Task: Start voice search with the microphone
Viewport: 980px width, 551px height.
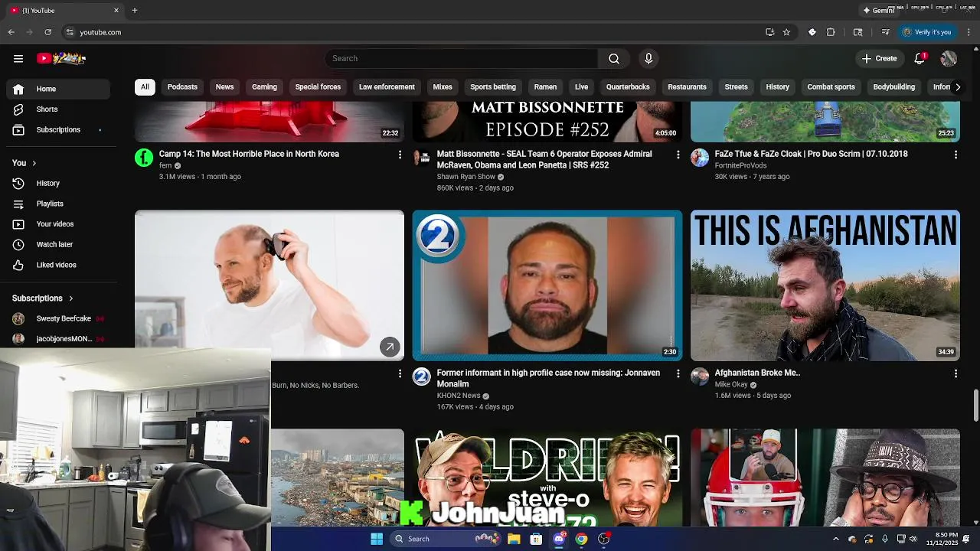Action: (x=648, y=58)
